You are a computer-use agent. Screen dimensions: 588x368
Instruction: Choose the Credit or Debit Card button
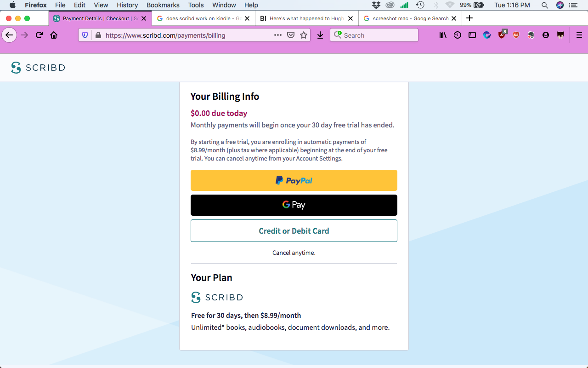(x=294, y=231)
